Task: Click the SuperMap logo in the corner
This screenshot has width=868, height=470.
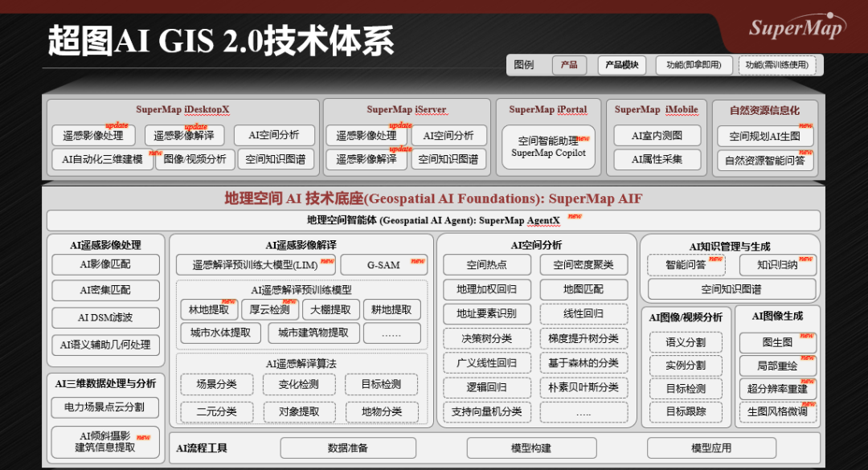Action: 797,27
